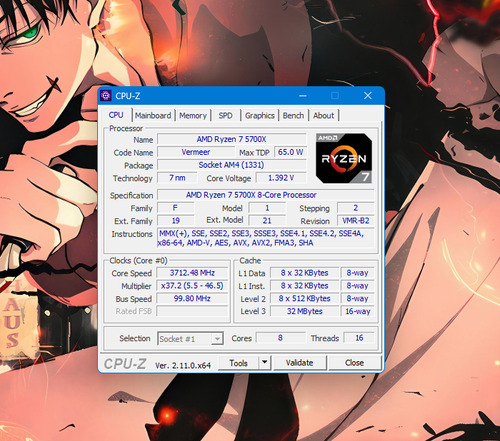Click the Specification field 8-Core Processor
Viewport: 500px width, 441px height.
pos(266,195)
